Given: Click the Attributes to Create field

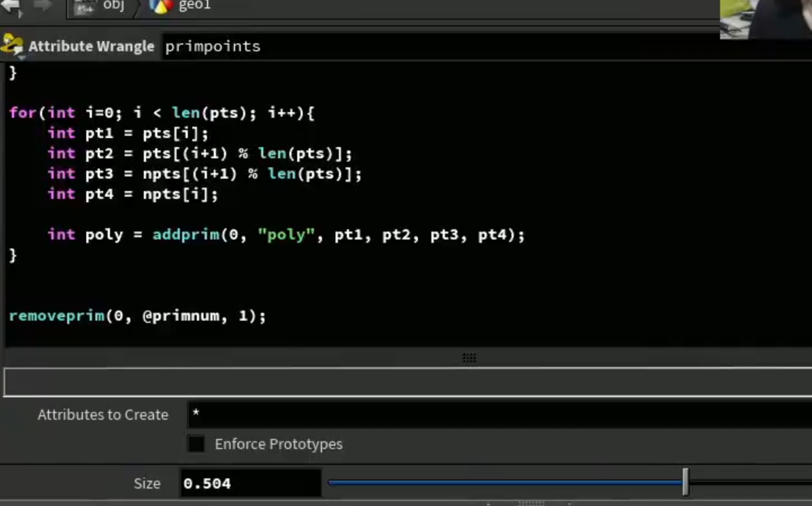Looking at the screenshot, I should pyautogui.click(x=500, y=415).
